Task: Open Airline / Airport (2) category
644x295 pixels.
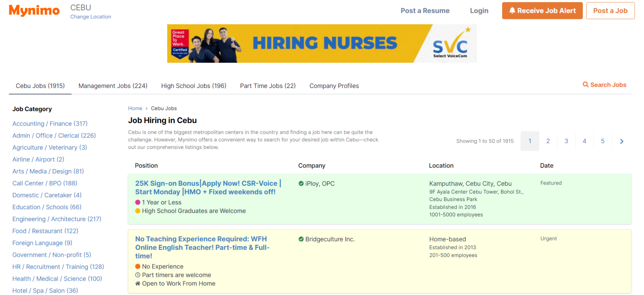Action: point(38,159)
